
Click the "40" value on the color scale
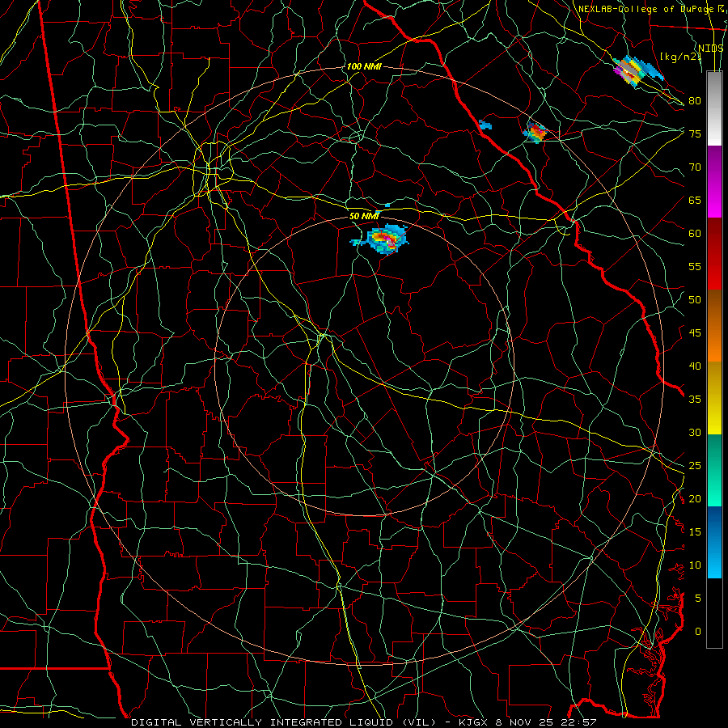(x=695, y=366)
